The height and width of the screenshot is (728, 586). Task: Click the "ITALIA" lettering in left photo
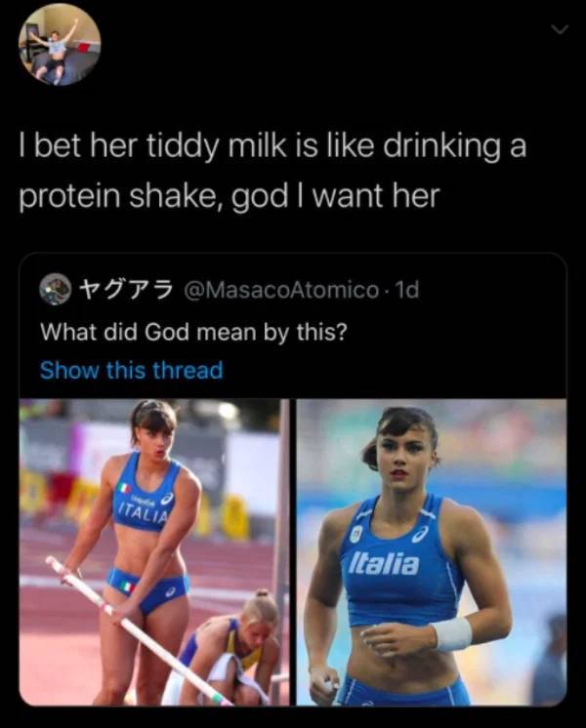(143, 508)
